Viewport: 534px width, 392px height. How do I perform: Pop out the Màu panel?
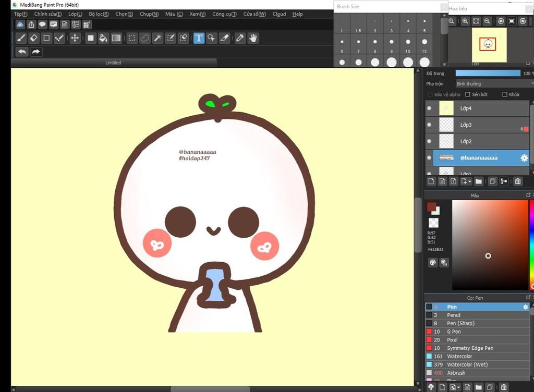(x=528, y=195)
